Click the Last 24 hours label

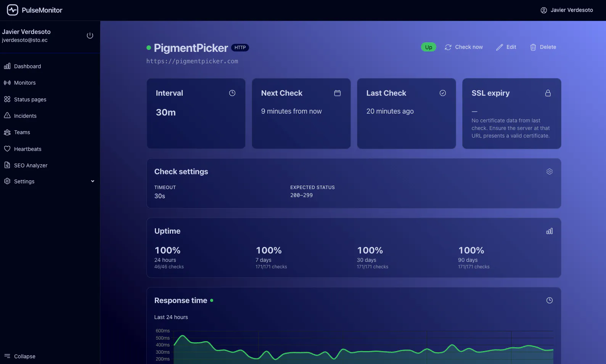[x=171, y=317]
